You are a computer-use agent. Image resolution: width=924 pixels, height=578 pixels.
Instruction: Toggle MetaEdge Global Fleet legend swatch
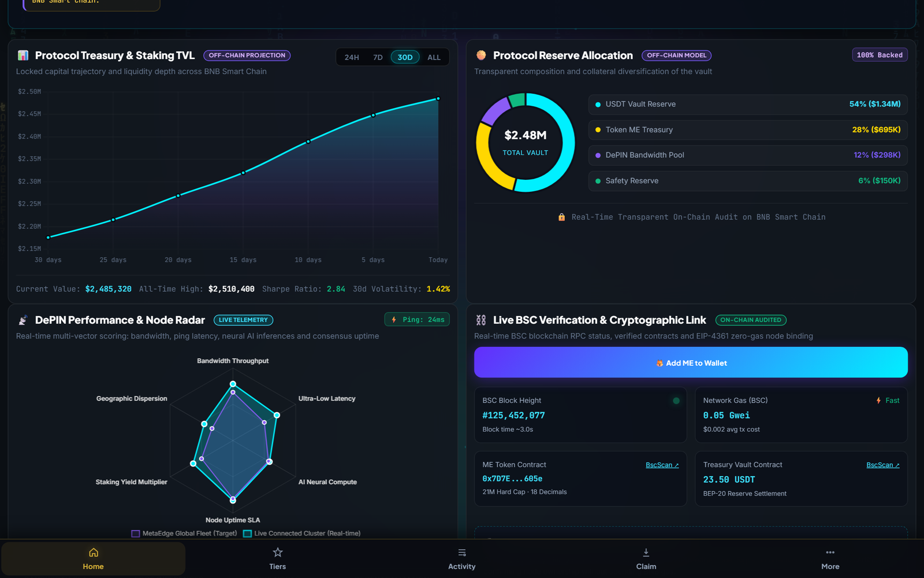click(136, 533)
